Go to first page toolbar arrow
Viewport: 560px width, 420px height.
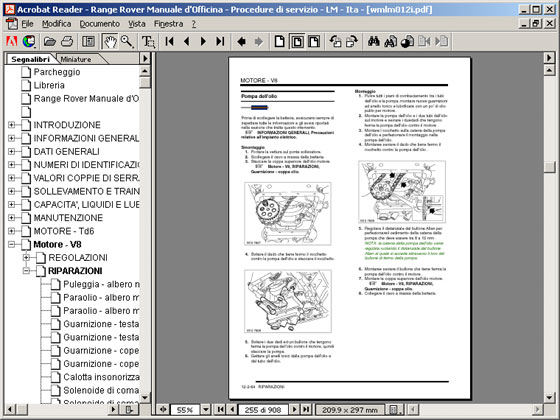pyautogui.click(x=170, y=41)
